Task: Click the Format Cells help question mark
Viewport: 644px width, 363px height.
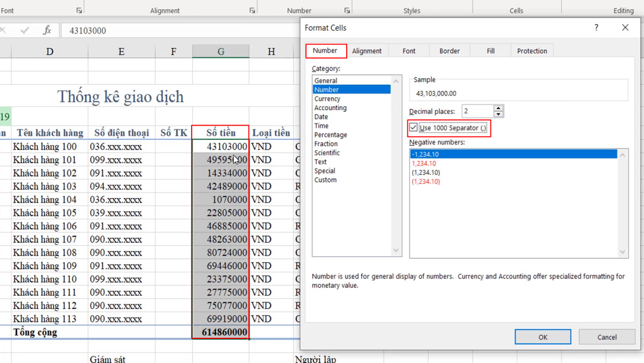Action: pos(596,27)
